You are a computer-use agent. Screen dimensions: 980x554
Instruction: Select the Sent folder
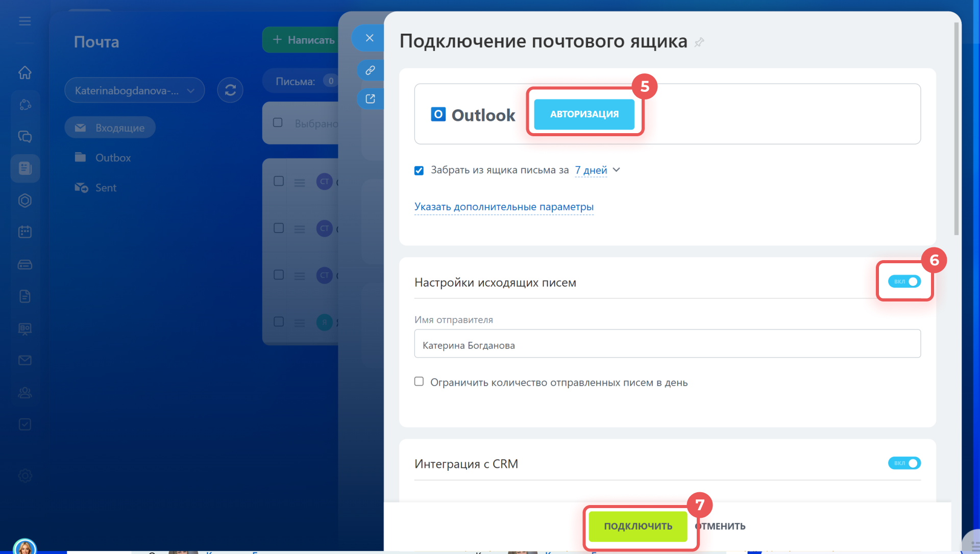[106, 188]
